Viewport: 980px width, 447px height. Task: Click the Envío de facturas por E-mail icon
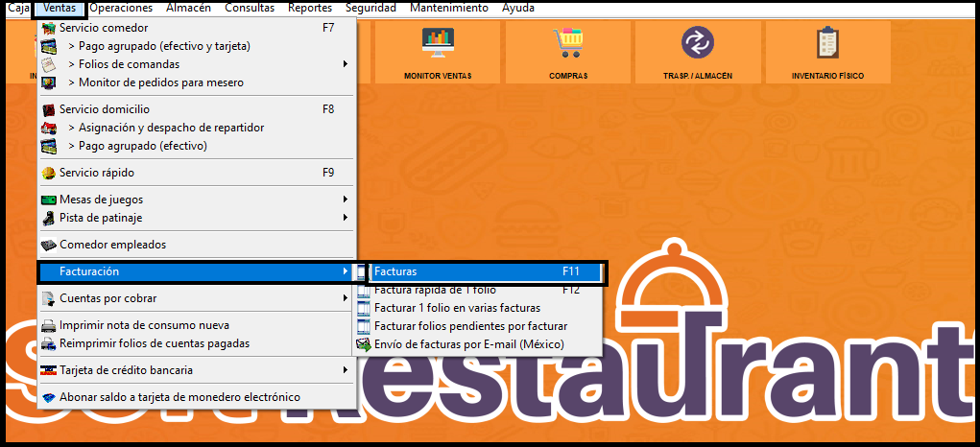[x=363, y=344]
